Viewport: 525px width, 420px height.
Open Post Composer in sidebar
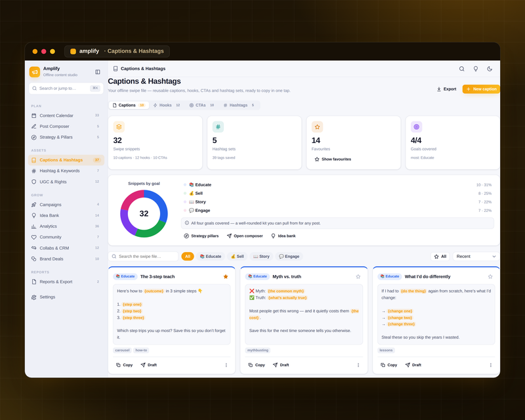click(x=66, y=126)
